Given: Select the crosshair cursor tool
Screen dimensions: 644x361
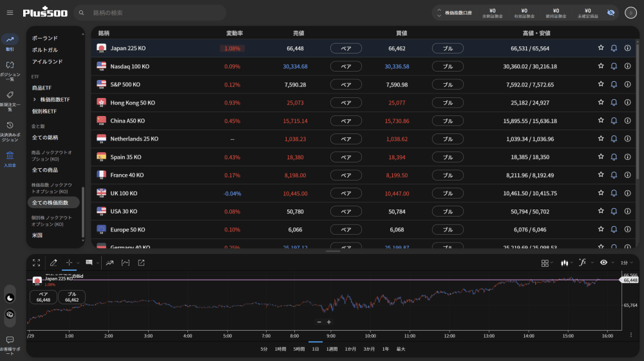Looking at the screenshot, I should [x=69, y=263].
